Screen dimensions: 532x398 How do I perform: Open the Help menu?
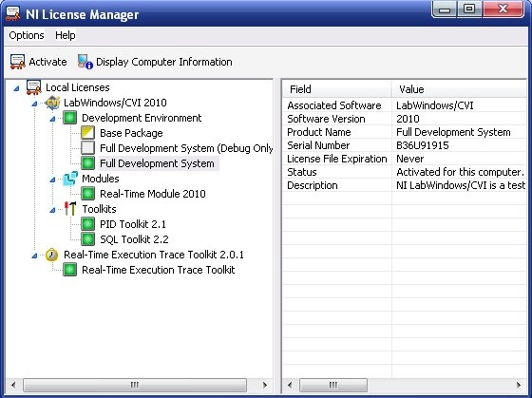pyautogui.click(x=66, y=35)
